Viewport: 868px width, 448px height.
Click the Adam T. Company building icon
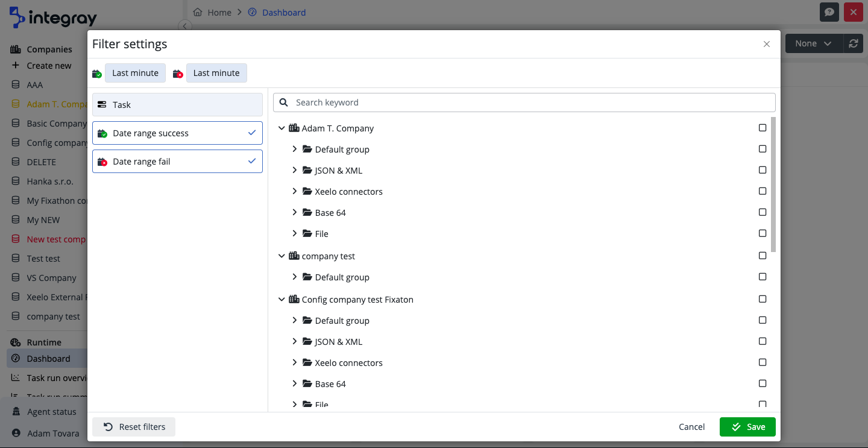(x=294, y=128)
